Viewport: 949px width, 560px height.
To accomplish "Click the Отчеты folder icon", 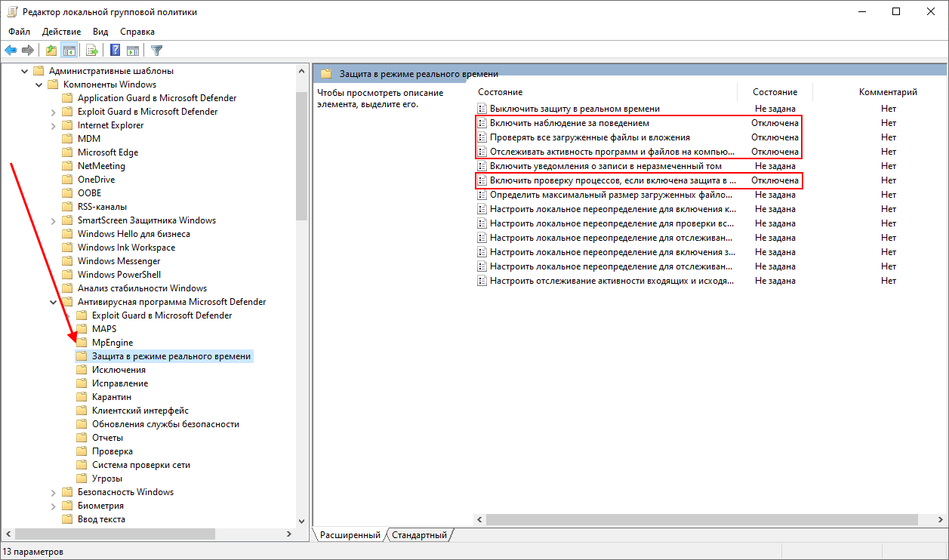I will [x=82, y=438].
